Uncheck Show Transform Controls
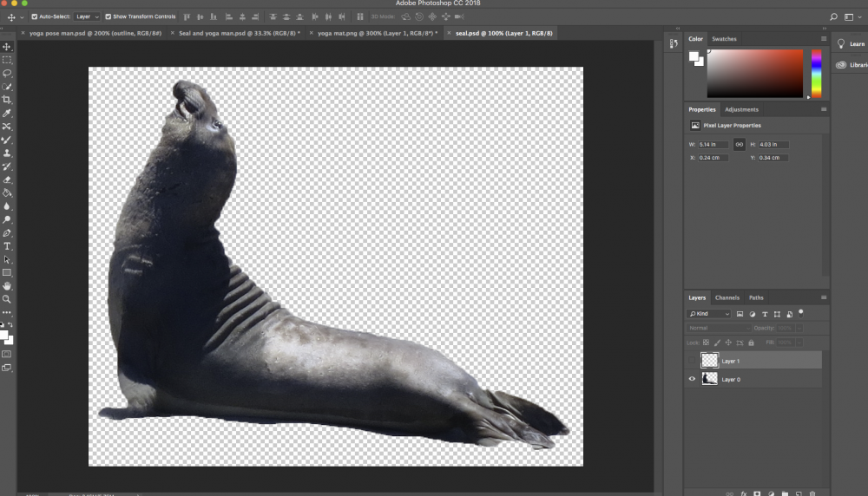 [108, 16]
